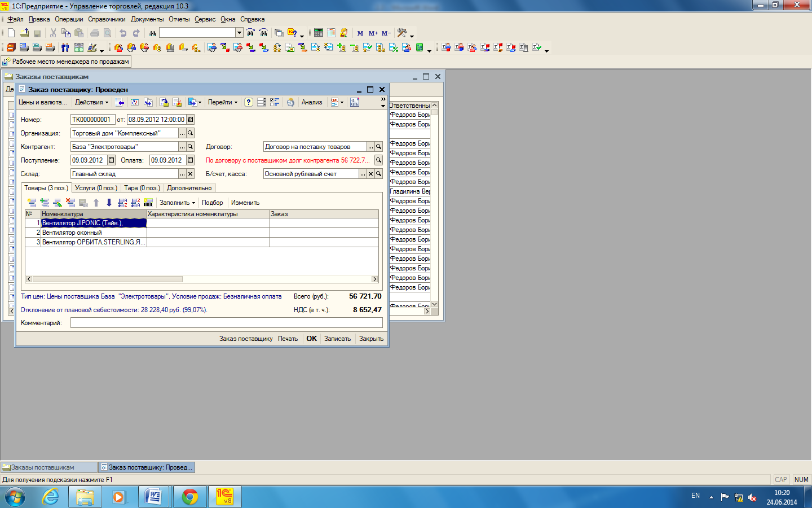Open the Файл menu
The height and width of the screenshot is (508, 812).
[x=15, y=19]
